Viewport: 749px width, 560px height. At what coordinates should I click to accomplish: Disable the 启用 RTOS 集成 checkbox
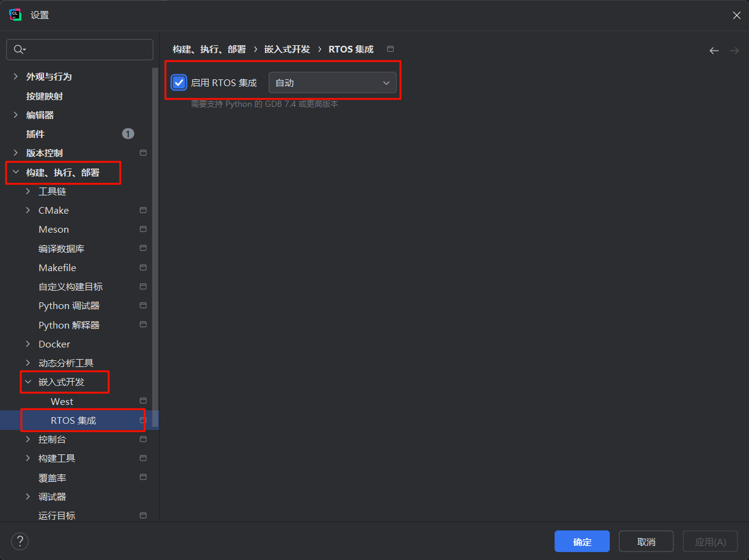pyautogui.click(x=179, y=82)
